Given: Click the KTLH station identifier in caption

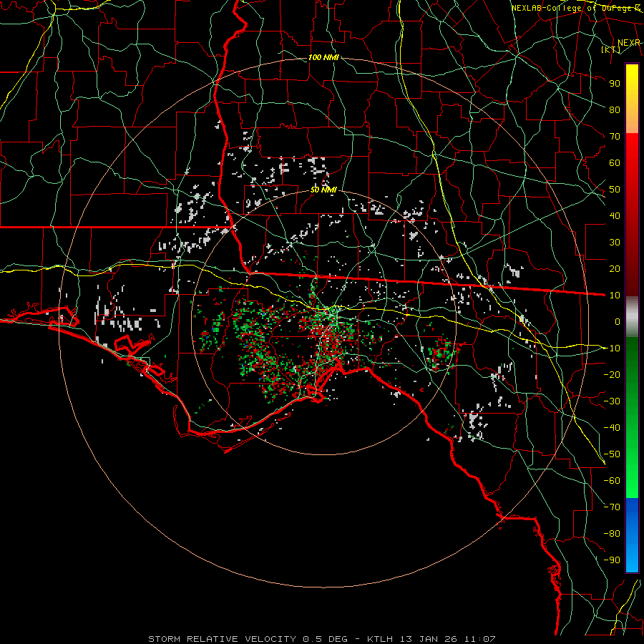Looking at the screenshot, I should (380, 639).
